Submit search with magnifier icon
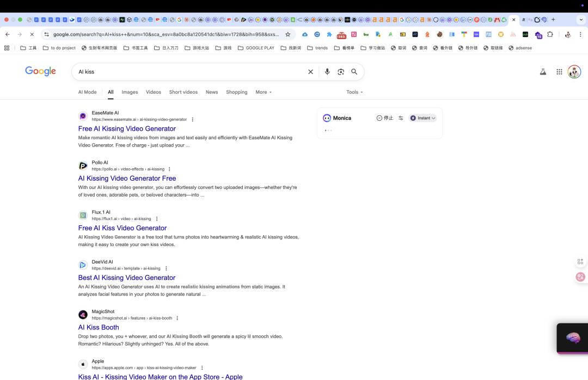Screen dimensions: 588x380 coord(354,72)
